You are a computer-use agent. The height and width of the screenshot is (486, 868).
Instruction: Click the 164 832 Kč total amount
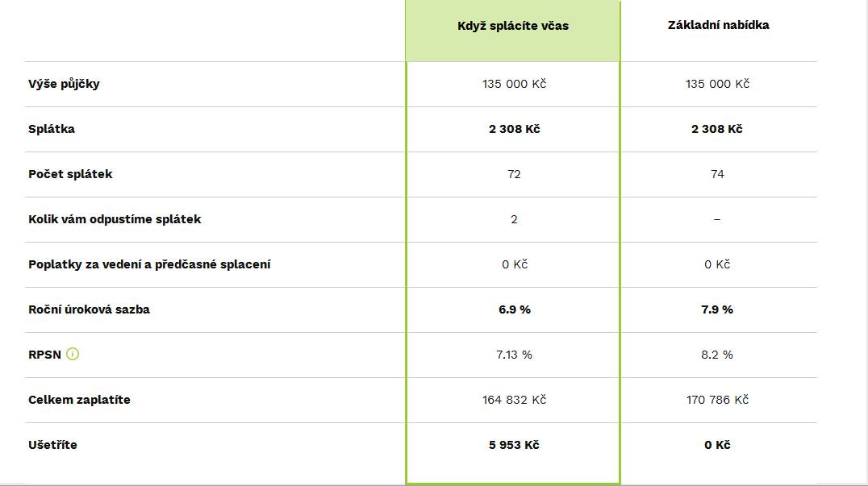[x=515, y=400]
